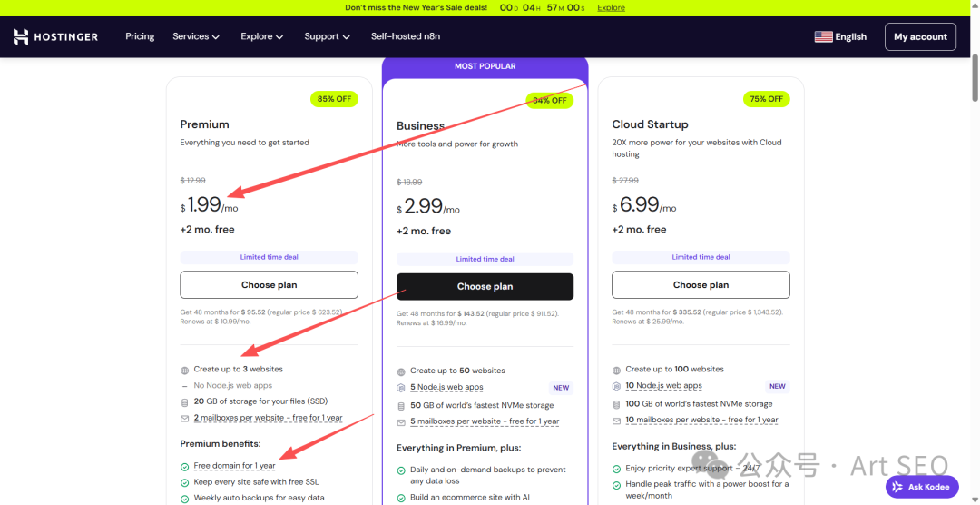The width and height of the screenshot is (980, 505).
Task: Expand the Support navigation dropdown
Action: coord(327,37)
